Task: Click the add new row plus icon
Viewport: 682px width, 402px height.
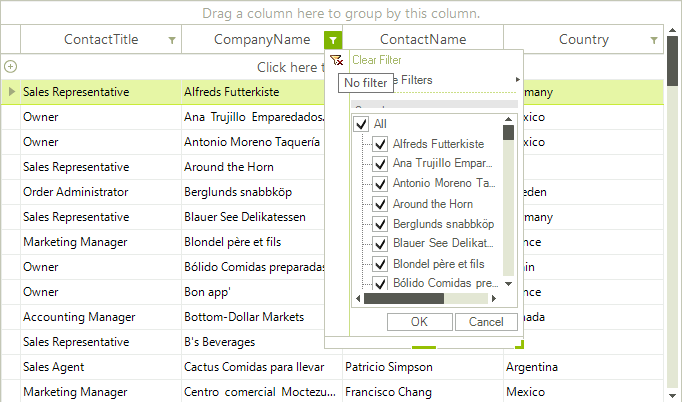Action: 10,67
